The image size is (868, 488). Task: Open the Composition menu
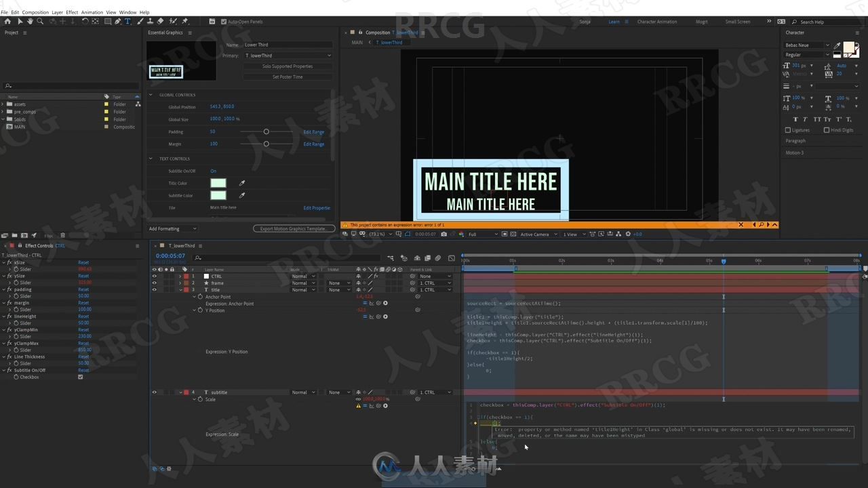[x=35, y=12]
